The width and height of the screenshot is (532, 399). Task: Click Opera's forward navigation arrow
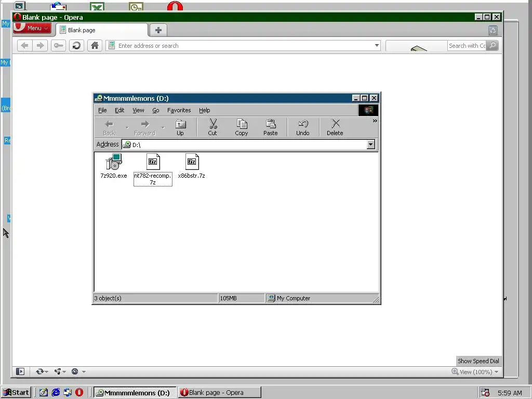pos(40,46)
